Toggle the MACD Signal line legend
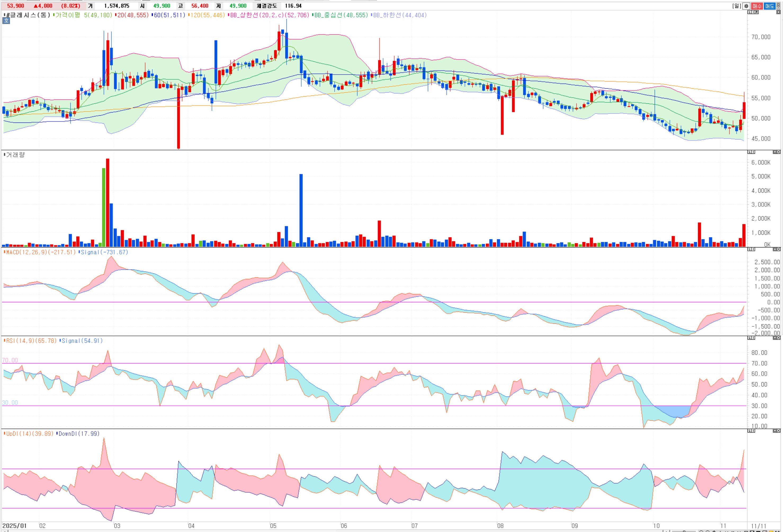The image size is (783, 532). (x=104, y=252)
